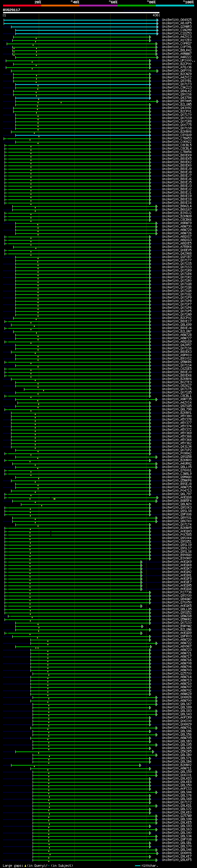Select the UniRef100_A4RZ22 label
The height and width of the screenshot is (868, 197).
point(177,57)
